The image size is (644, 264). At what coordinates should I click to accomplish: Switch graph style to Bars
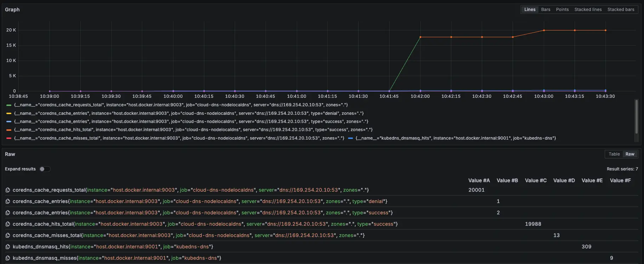[x=546, y=10]
